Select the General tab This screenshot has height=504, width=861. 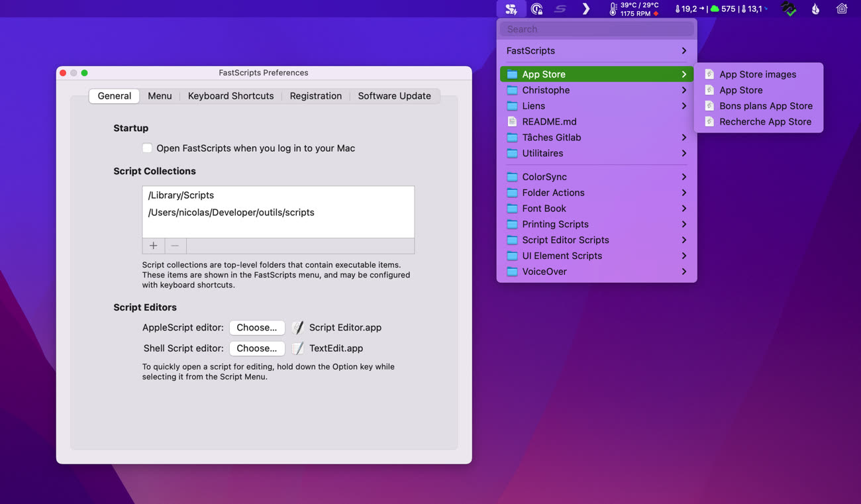114,96
